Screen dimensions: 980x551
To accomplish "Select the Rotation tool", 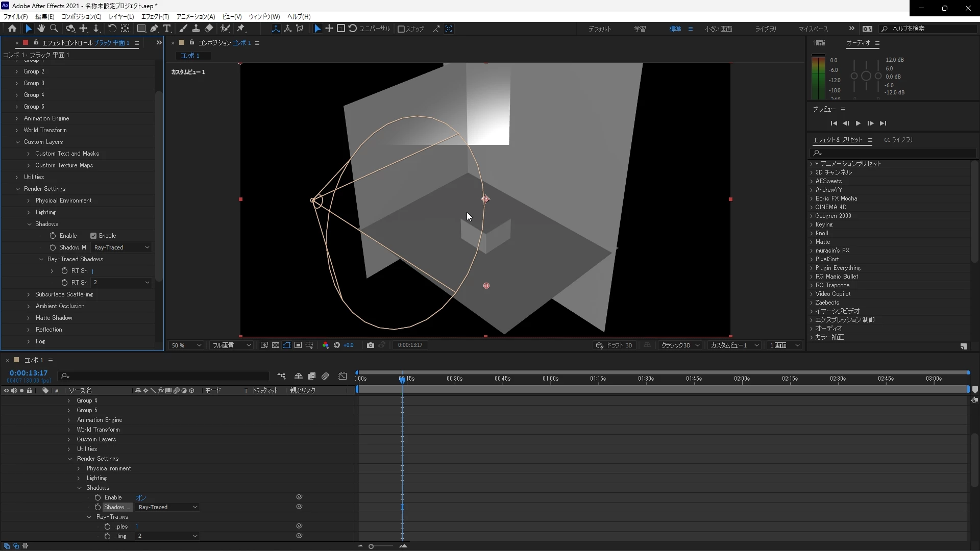I will click(112, 29).
